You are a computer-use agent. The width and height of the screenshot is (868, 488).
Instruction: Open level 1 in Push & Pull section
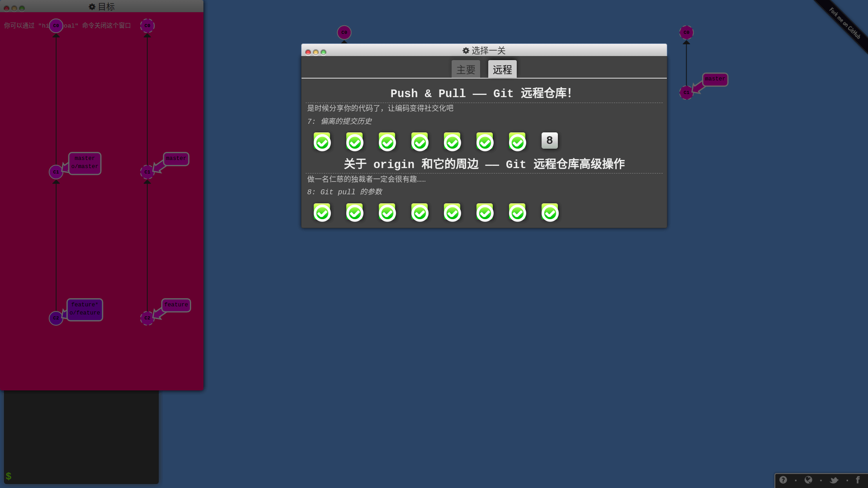[322, 141]
